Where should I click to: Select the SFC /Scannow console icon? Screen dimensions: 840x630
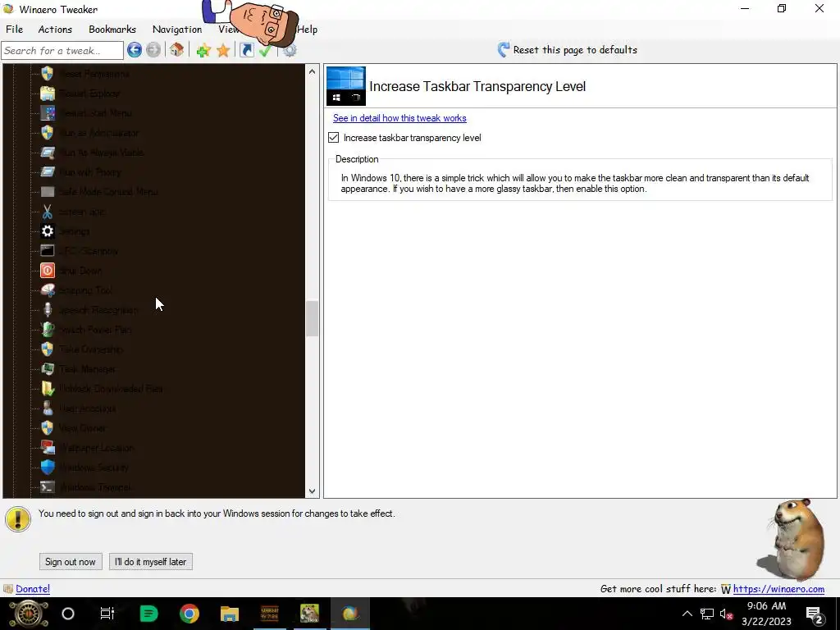(x=48, y=251)
